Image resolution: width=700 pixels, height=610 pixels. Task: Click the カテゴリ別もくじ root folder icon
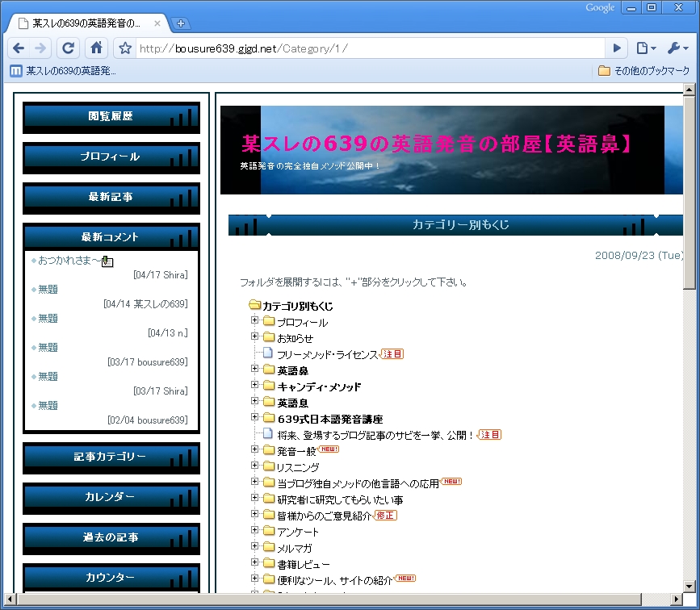(x=254, y=305)
